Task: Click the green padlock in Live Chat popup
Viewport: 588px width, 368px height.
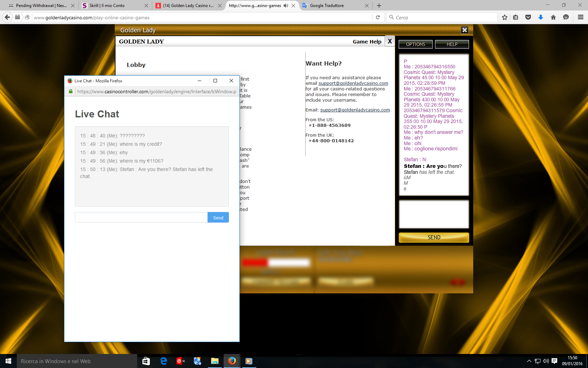Action: tap(71, 91)
